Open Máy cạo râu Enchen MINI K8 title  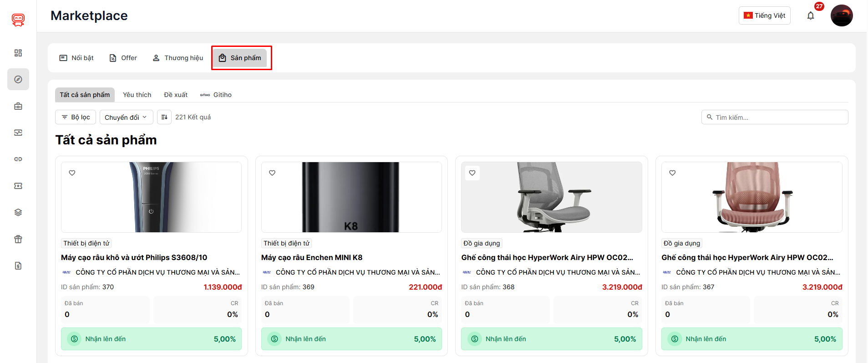[x=312, y=257]
